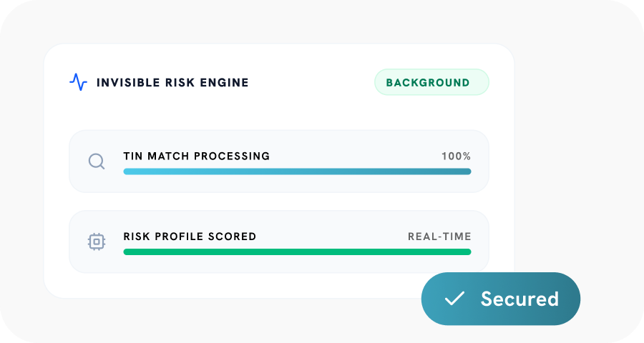Click the magnifier icon in TIN Match row
This screenshot has width=644, height=343.
pos(97,161)
